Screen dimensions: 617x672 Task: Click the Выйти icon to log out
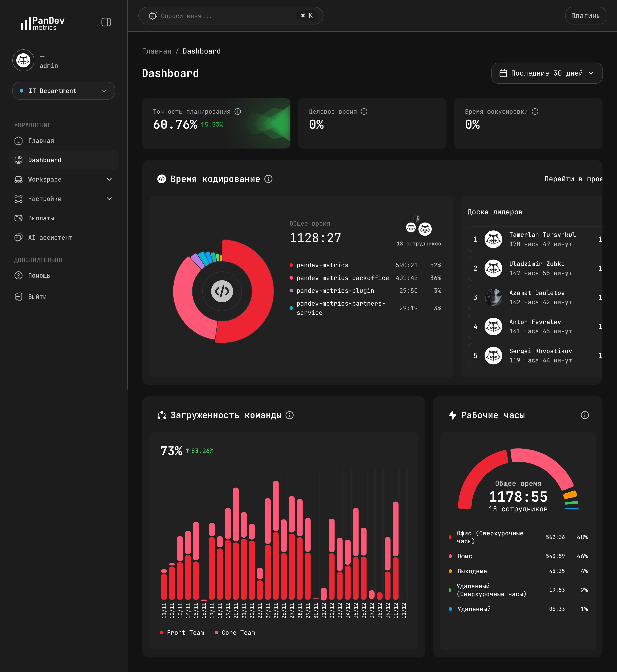pos(18,296)
